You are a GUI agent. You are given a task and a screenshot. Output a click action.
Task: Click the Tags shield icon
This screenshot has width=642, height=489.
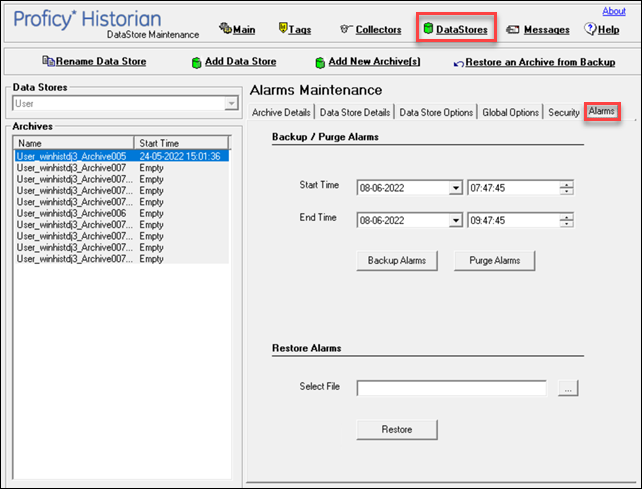[x=283, y=27]
